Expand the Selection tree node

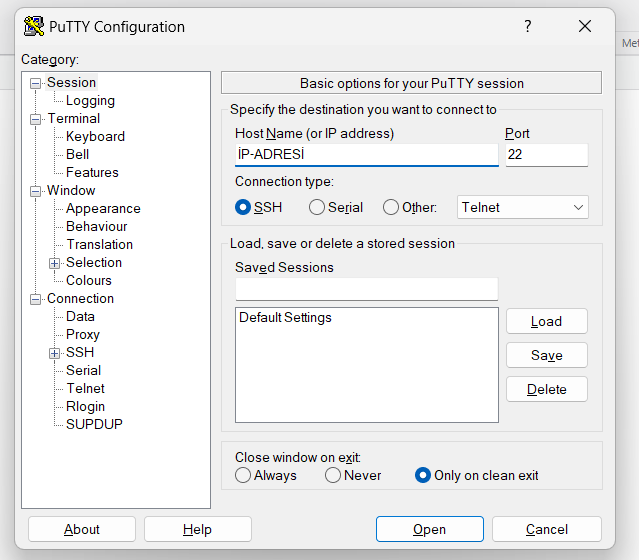pyautogui.click(x=54, y=263)
